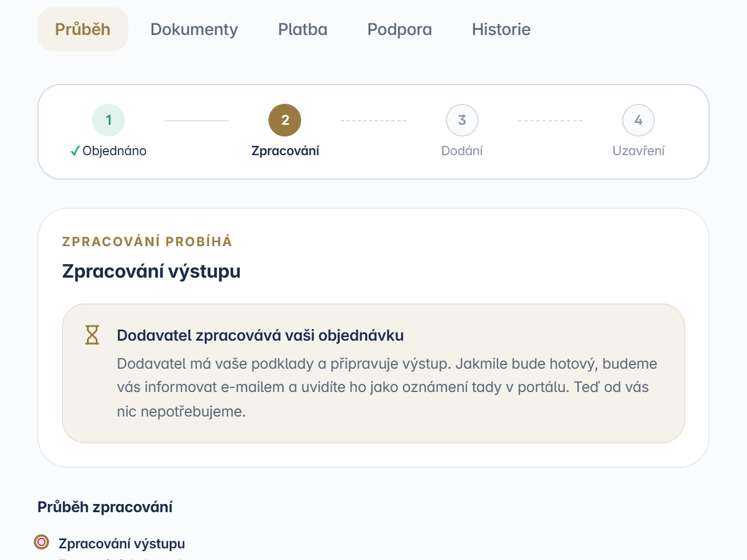Click the 'Uzavření' step label
Viewport: 747px width, 560px height.
click(x=638, y=151)
